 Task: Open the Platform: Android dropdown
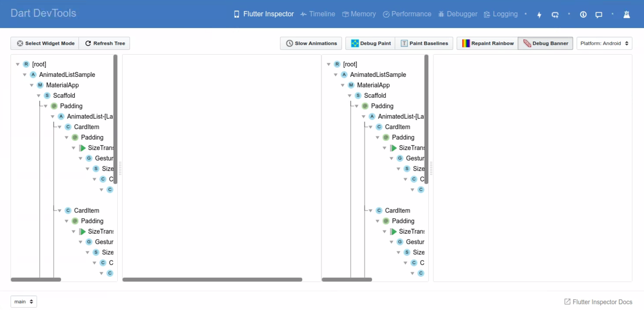coord(604,43)
